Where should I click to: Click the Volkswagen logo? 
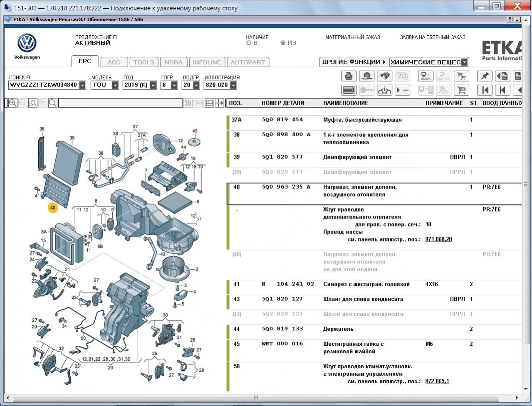27,43
